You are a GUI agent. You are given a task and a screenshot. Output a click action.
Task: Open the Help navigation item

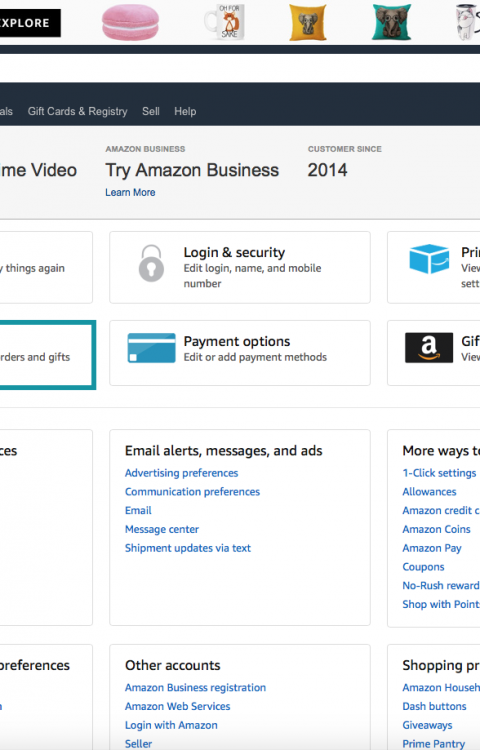[185, 111]
